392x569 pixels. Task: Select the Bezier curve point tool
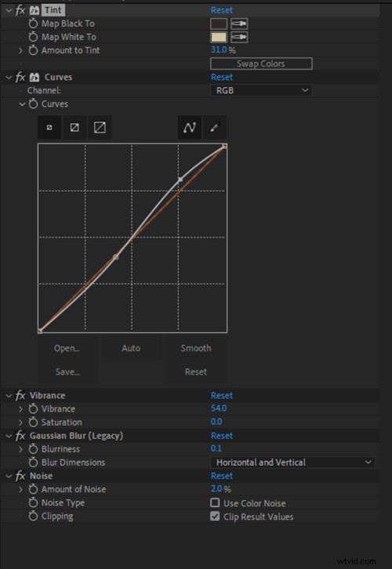click(190, 128)
